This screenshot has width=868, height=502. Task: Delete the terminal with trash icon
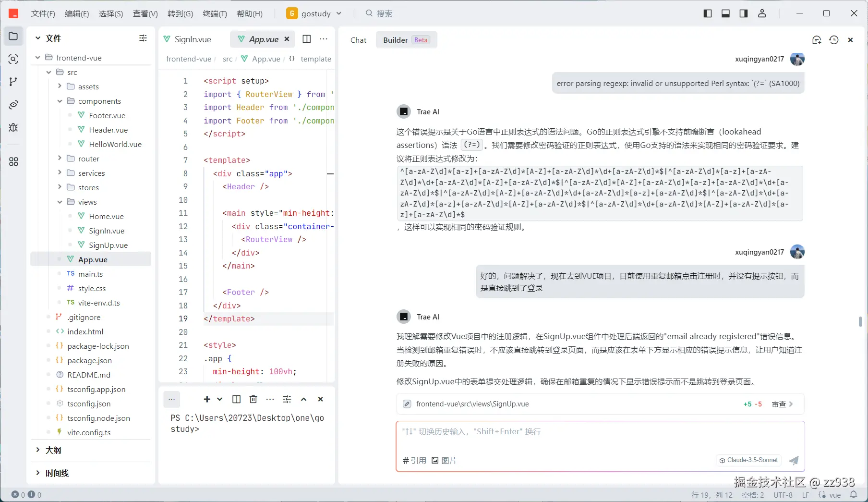pyautogui.click(x=253, y=399)
